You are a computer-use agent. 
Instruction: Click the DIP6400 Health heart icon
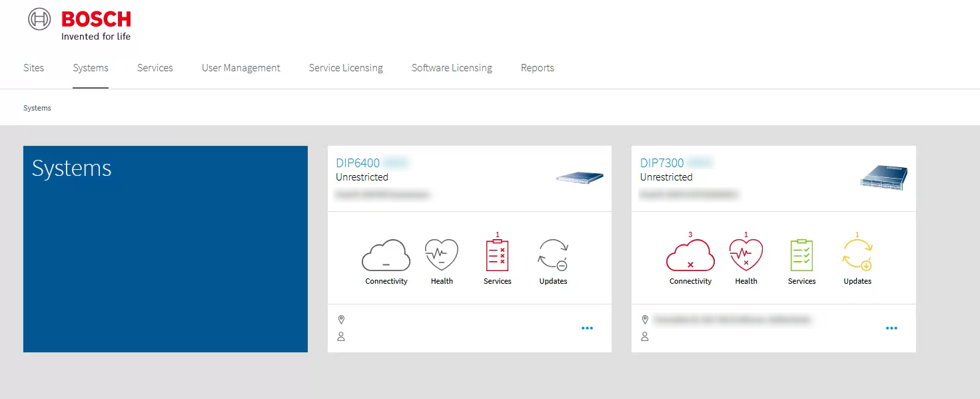pyautogui.click(x=442, y=255)
